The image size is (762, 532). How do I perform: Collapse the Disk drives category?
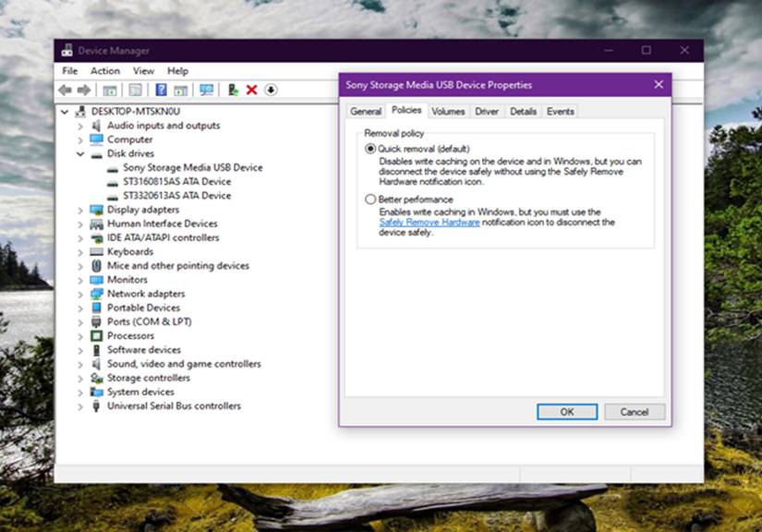(80, 153)
